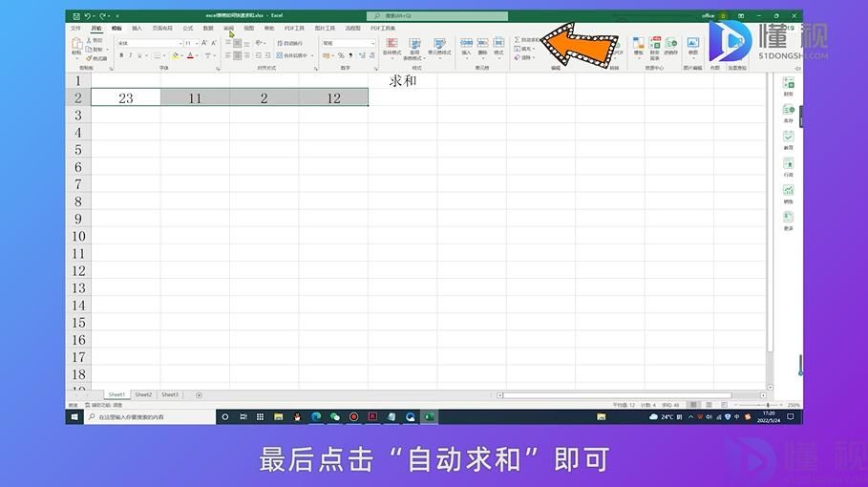This screenshot has height=487, width=868.
Task: Toggle left horizontal alignment
Action: pos(227,55)
